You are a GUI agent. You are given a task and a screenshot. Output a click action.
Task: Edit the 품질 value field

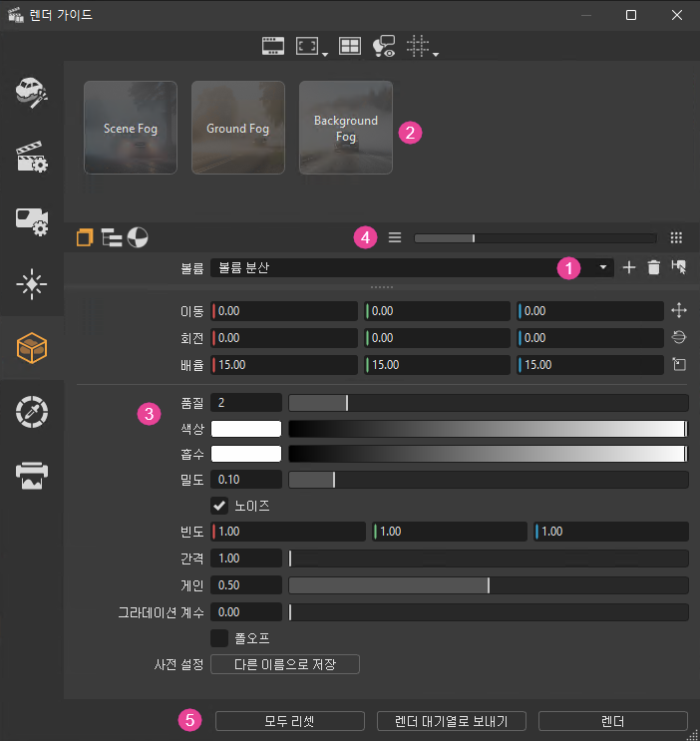click(x=246, y=403)
